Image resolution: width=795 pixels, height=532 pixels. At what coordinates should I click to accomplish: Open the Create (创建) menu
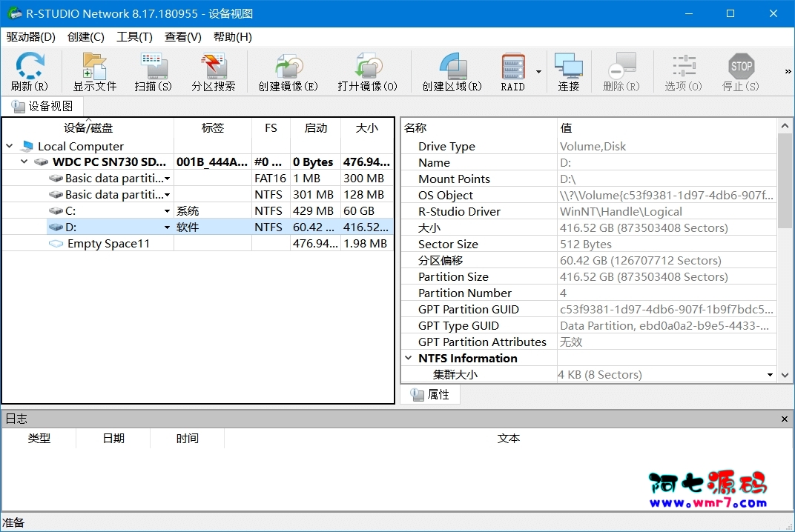click(x=86, y=37)
